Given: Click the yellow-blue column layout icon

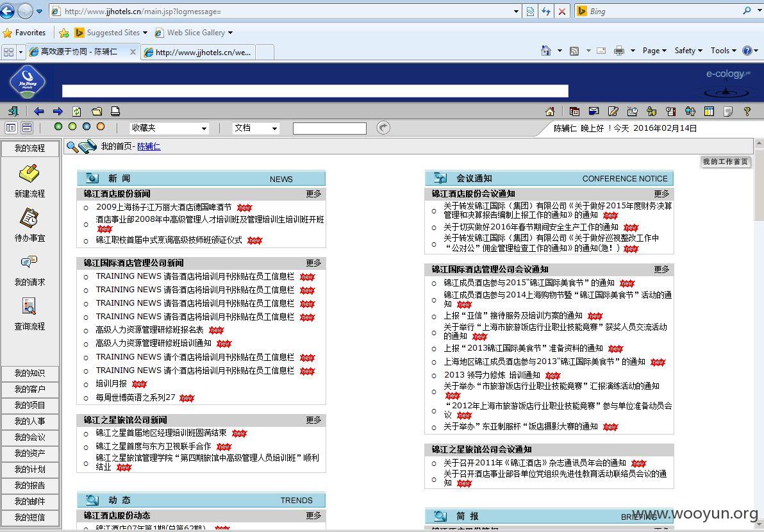Looking at the screenshot, I should (x=709, y=112).
